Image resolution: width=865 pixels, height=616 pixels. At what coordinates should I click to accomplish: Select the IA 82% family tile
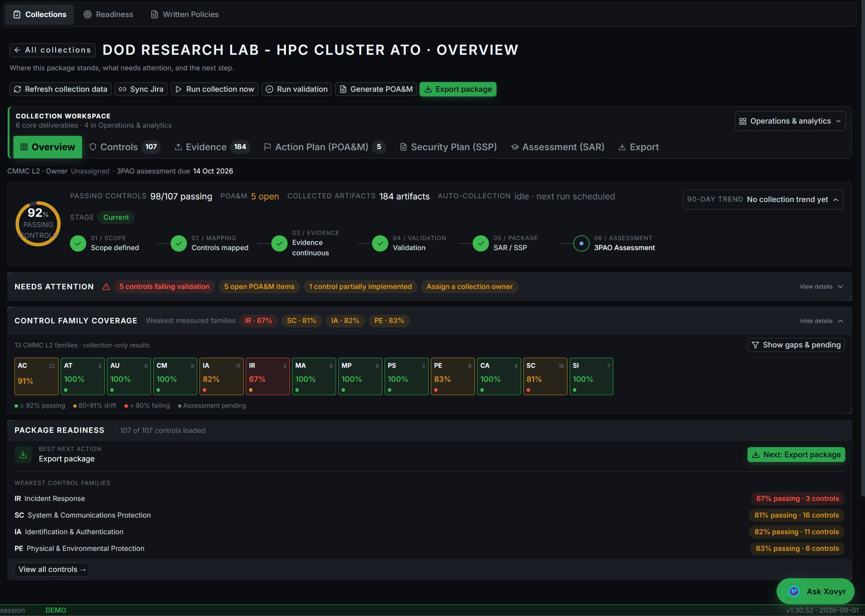point(222,376)
